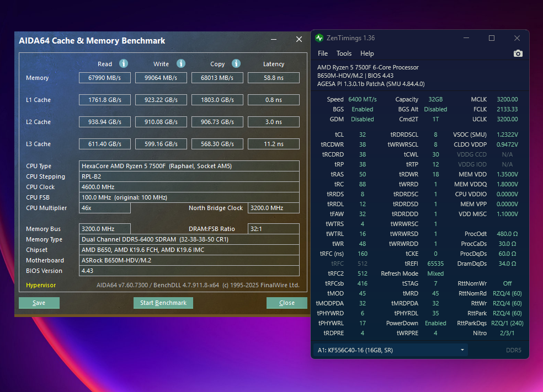Click the Speed value 6400 MT/s

(362, 99)
